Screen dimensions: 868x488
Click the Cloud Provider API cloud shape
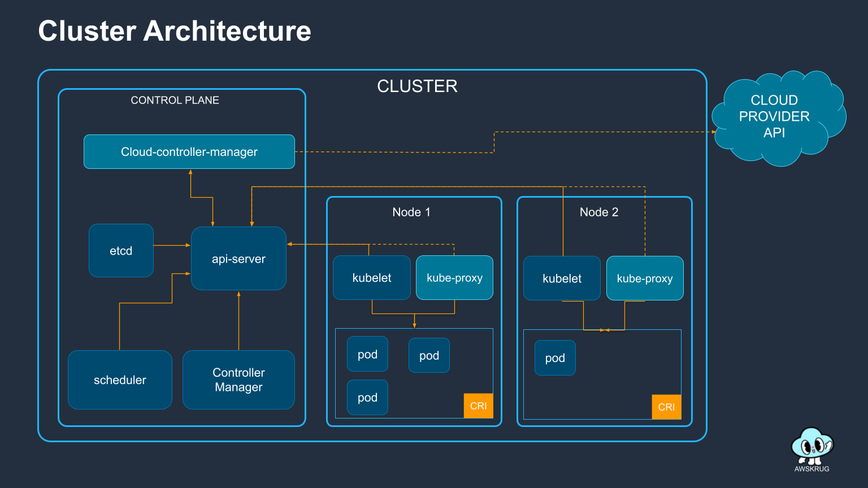pyautogui.click(x=777, y=117)
